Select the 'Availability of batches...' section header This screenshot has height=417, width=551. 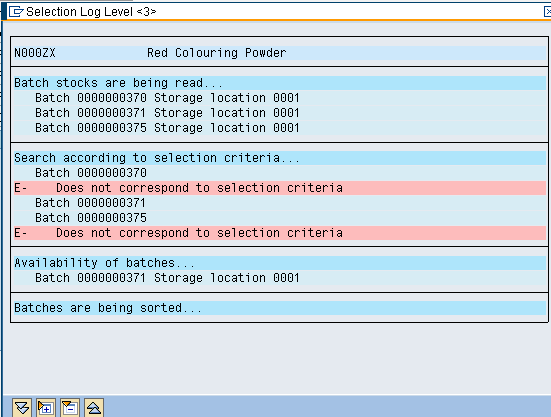[280, 263]
